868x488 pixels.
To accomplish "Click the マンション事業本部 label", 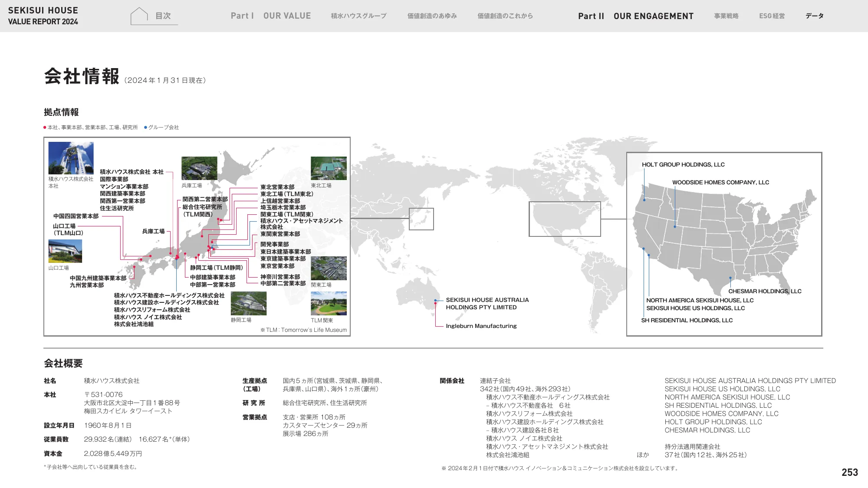I will point(124,187).
